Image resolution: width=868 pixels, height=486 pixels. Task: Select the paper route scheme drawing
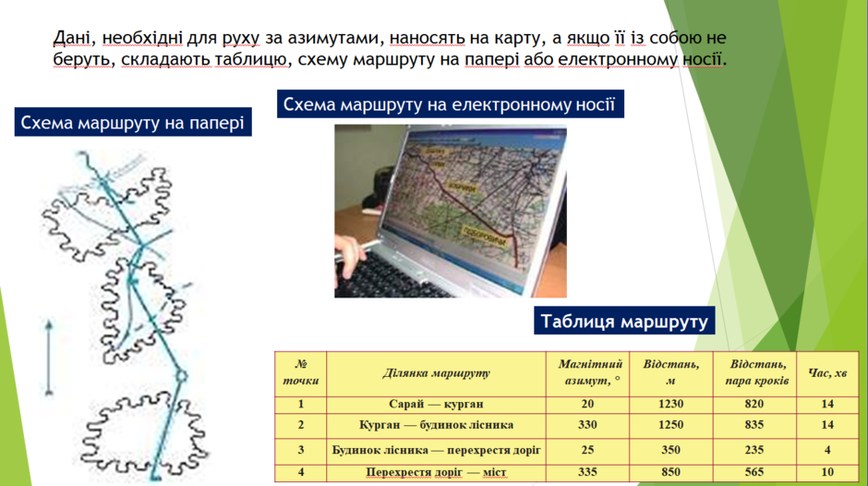[125, 316]
